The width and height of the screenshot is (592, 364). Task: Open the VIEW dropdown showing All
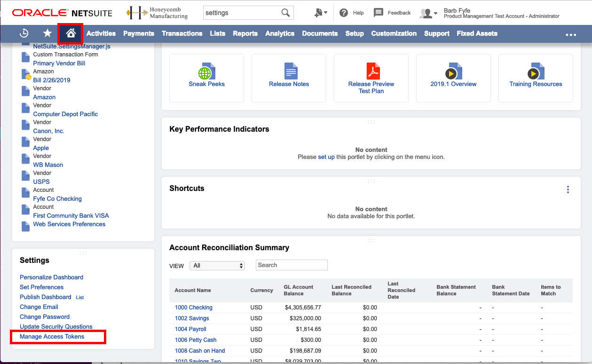point(217,266)
